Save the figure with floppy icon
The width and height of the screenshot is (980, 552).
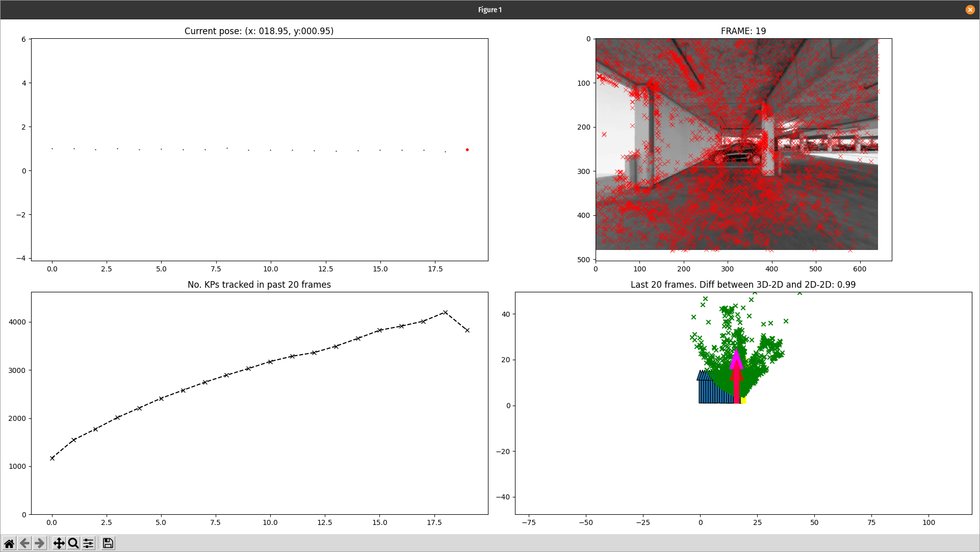108,543
